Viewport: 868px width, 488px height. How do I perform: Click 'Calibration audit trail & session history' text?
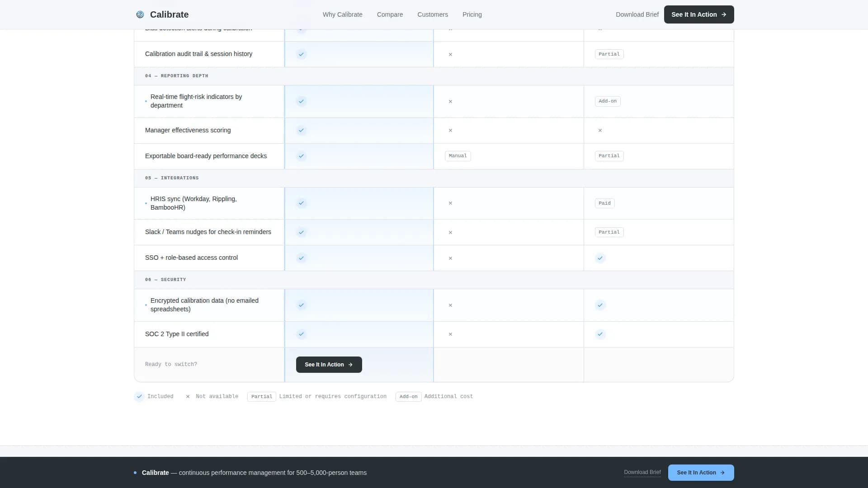198,54
